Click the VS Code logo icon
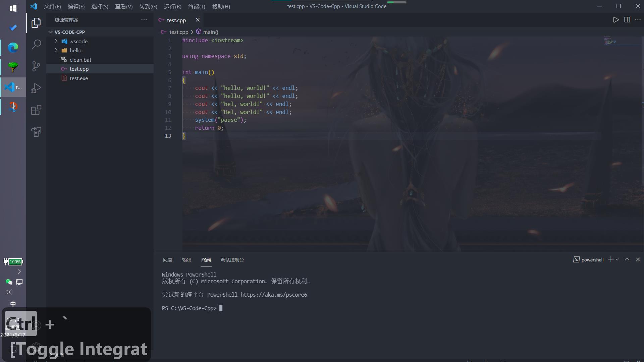Screen dimensions: 644x362 coord(34,6)
